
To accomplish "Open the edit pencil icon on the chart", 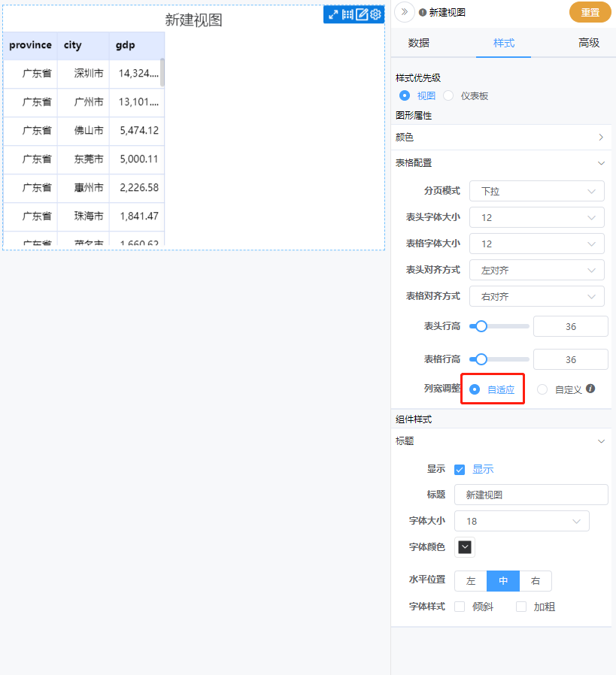I will [362, 14].
